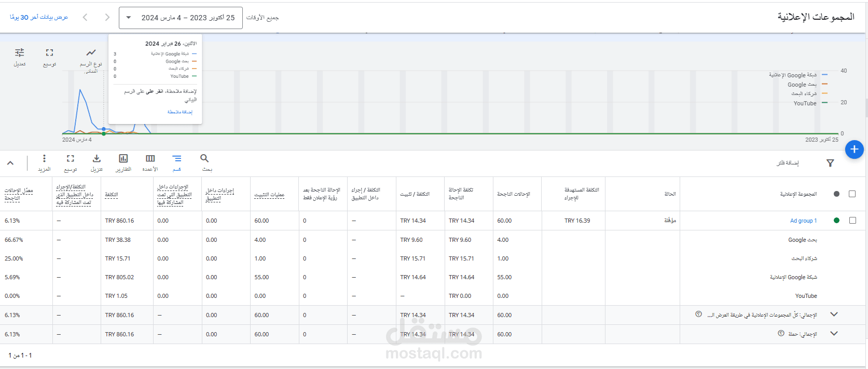Open the reports (التقارير) icon

click(123, 159)
